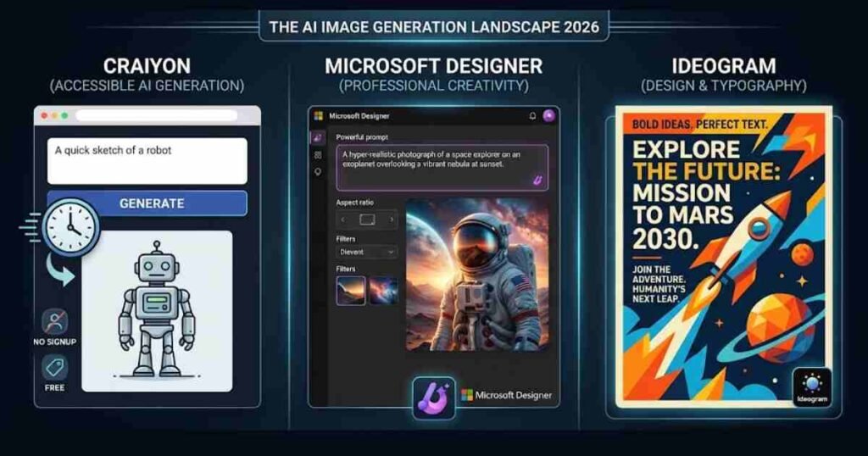
Task: Click the Microsoft logo in Designer title bar
Action: tap(319, 115)
